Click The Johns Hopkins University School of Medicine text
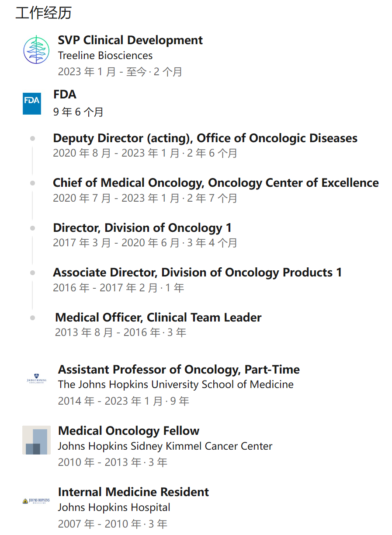Screen dimensions: 392x535 pyautogui.click(x=176, y=385)
